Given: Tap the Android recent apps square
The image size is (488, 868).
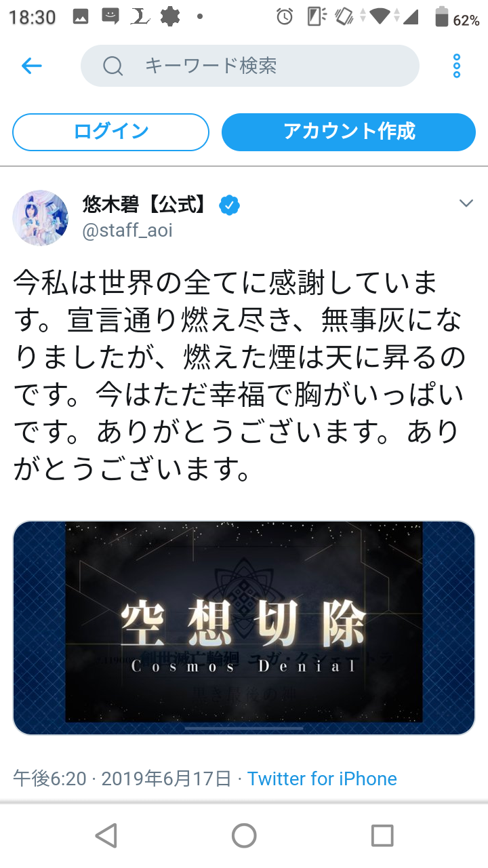Looking at the screenshot, I should 382,835.
